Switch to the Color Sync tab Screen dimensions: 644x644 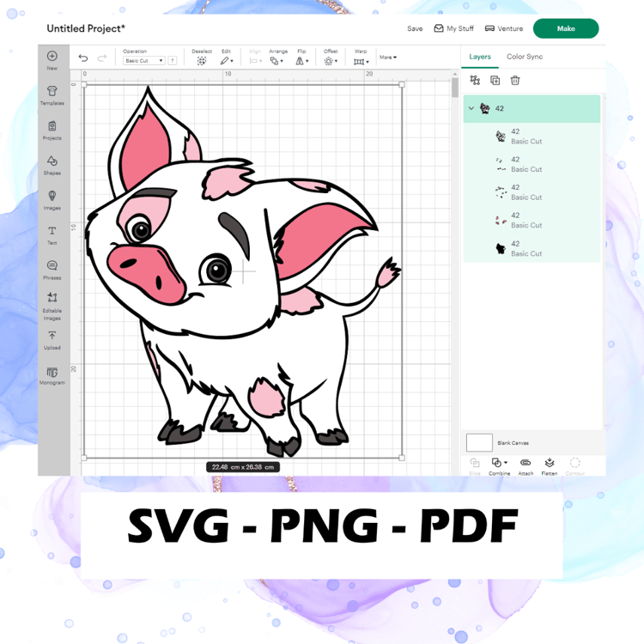click(525, 57)
